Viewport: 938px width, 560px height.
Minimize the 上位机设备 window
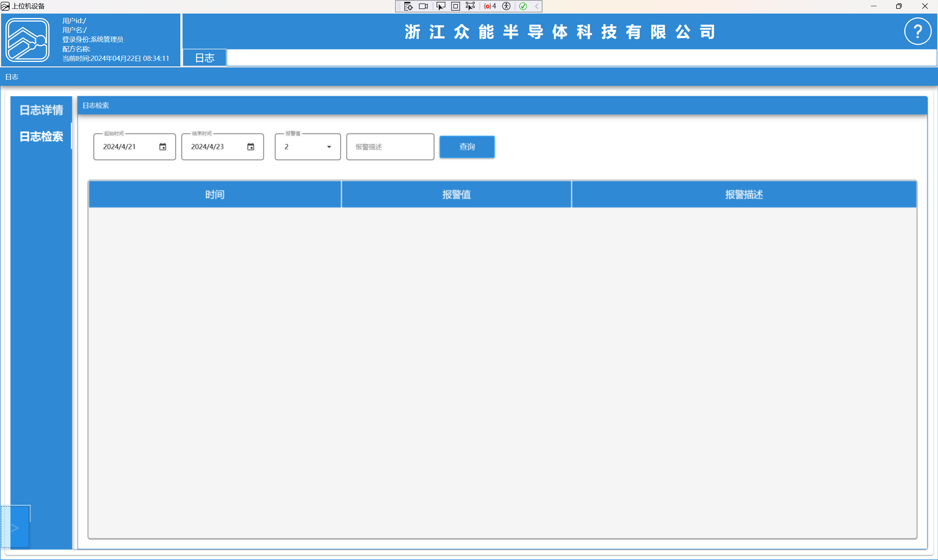click(x=873, y=6)
